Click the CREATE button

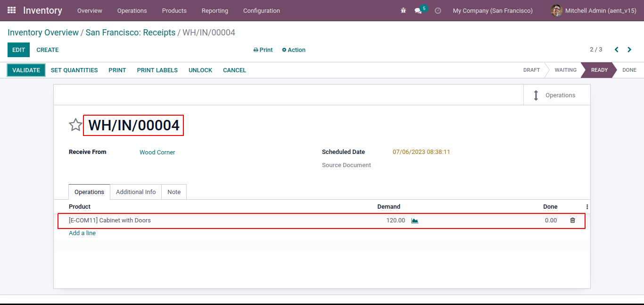tap(48, 50)
